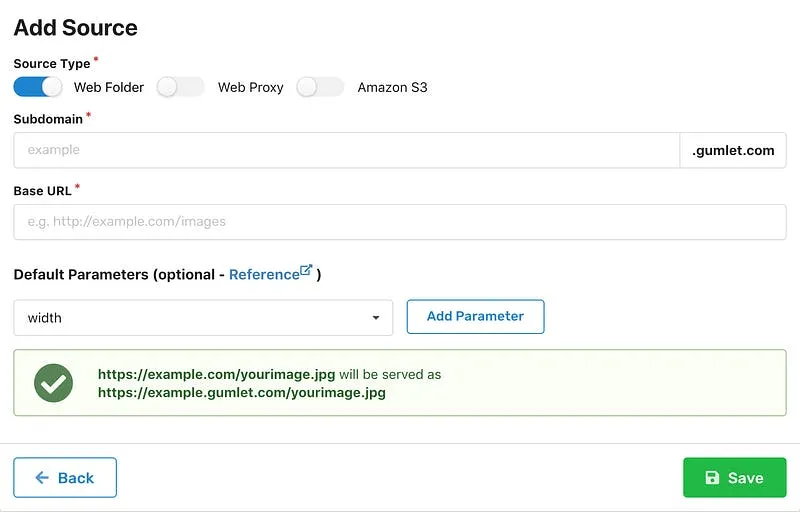Click the example.gumlet.com/yourimage.jpg URL text
The height and width of the screenshot is (512, 800).
coord(242,393)
